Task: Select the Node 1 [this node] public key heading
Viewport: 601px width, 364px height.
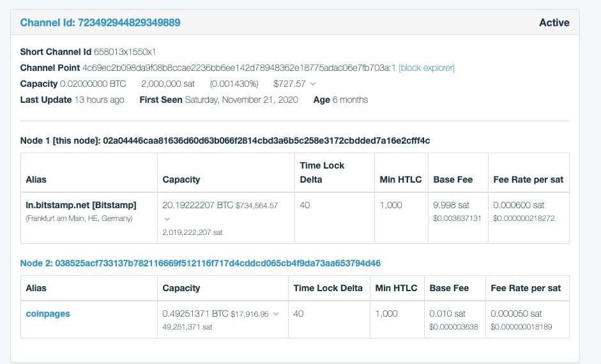Action: tap(225, 140)
